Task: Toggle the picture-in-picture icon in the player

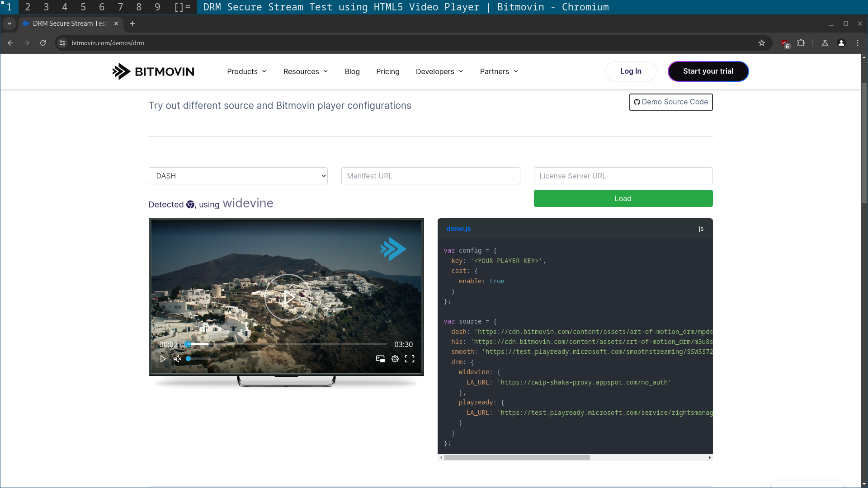Action: tap(381, 359)
